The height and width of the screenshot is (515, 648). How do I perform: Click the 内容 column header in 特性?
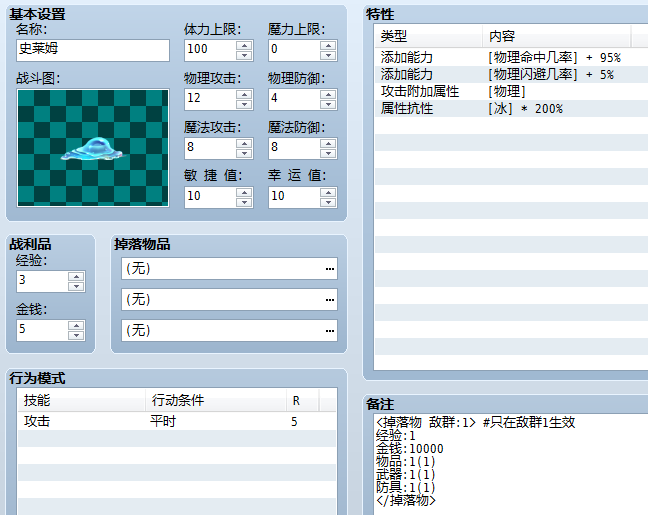(557, 36)
